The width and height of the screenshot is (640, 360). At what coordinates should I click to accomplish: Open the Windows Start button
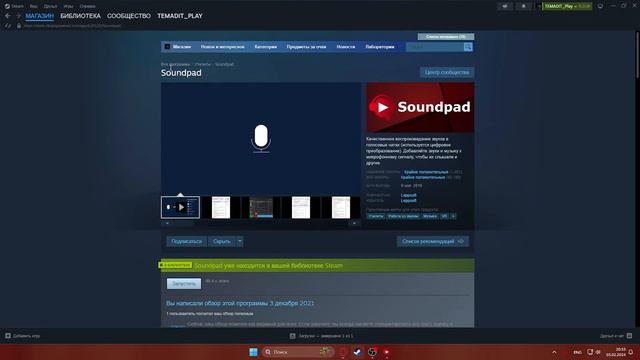click(x=253, y=352)
